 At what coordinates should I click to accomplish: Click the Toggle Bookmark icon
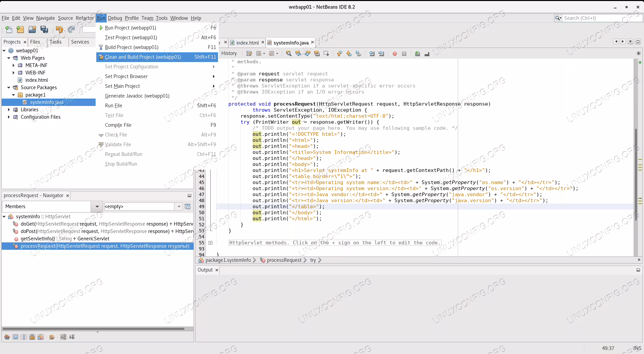(x=358, y=53)
